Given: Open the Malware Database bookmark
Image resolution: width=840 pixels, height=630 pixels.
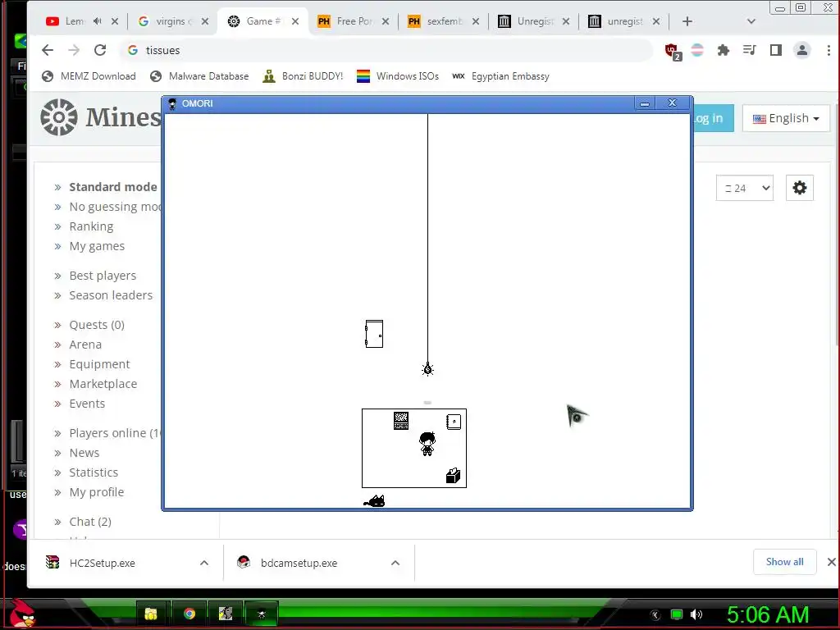Looking at the screenshot, I should (199, 76).
